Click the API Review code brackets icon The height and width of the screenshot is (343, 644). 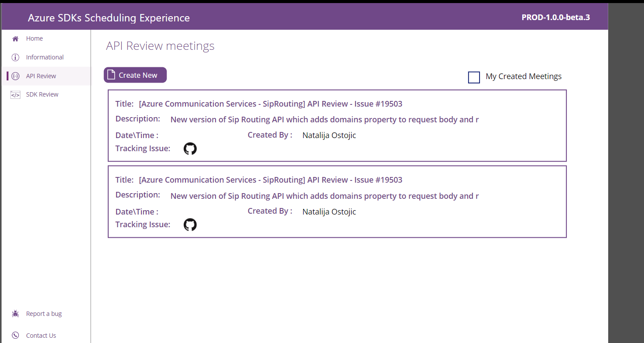click(15, 76)
